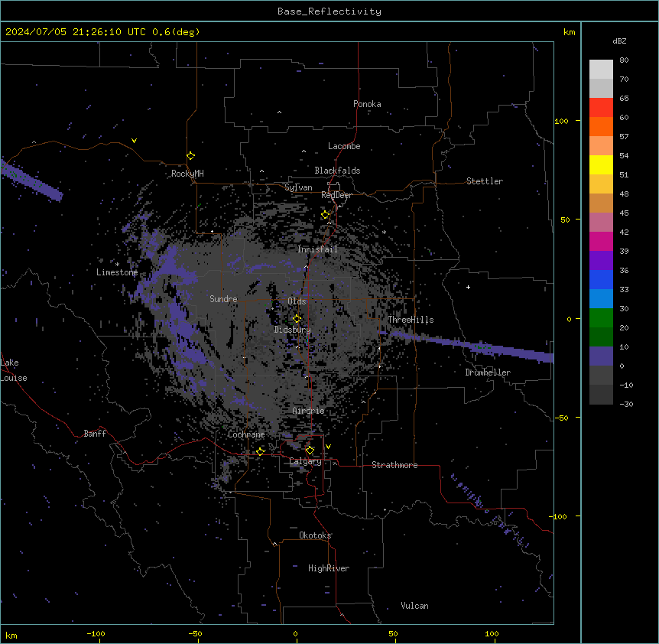This screenshot has height=644, width=659.
Task: Click the Blackfalds label
Action: coord(337,171)
